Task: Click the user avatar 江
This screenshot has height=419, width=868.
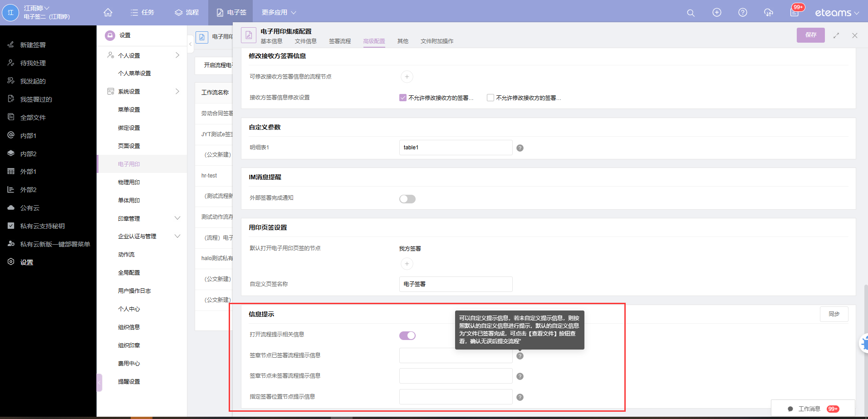Action: point(10,13)
